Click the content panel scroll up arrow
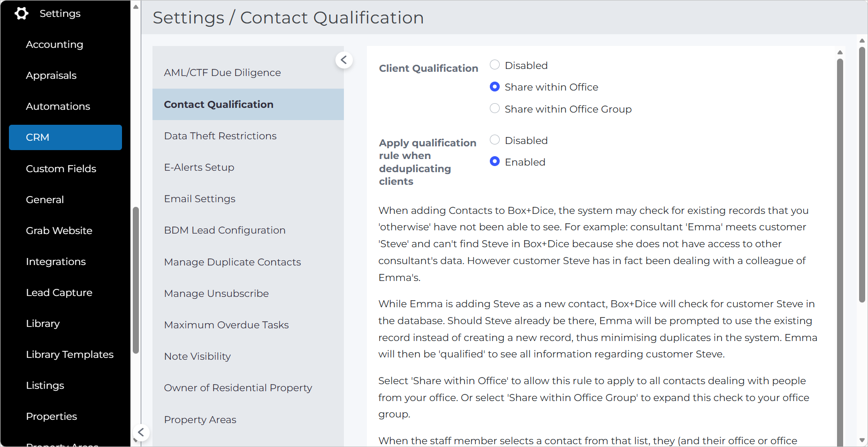 (x=840, y=53)
